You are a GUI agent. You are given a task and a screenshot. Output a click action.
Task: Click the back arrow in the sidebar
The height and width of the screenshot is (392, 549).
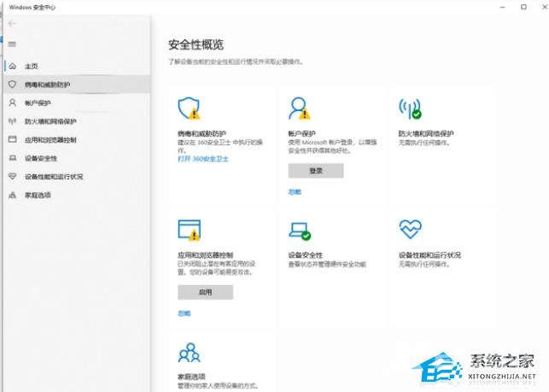(x=12, y=24)
